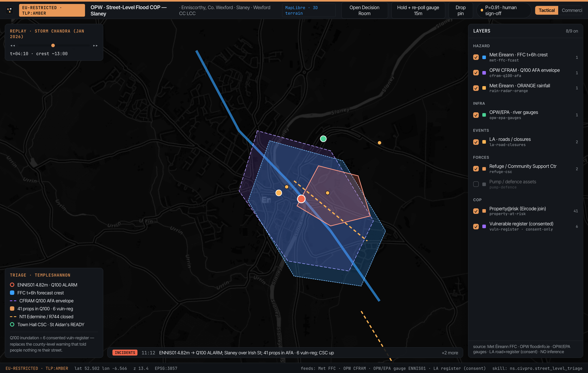Image resolution: width=588 pixels, height=373 pixels.
Task: Toggle Vulnerable register (consented) layer
Action: tap(476, 226)
